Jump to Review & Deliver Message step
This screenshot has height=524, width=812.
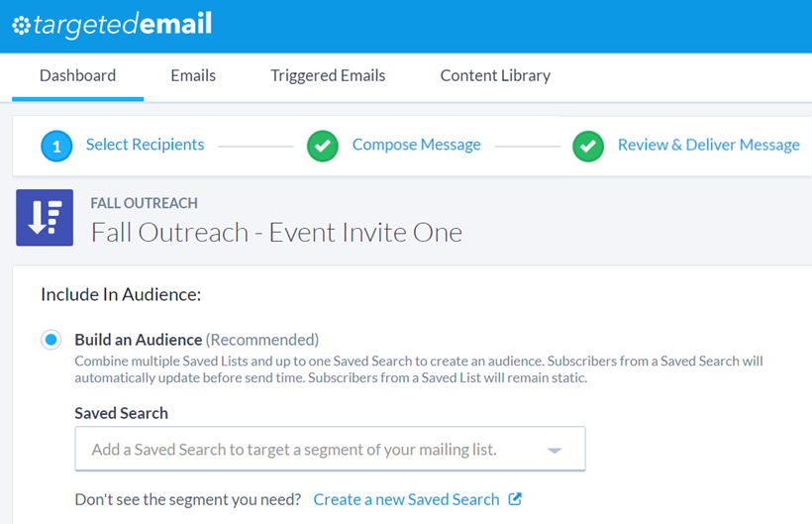[708, 145]
